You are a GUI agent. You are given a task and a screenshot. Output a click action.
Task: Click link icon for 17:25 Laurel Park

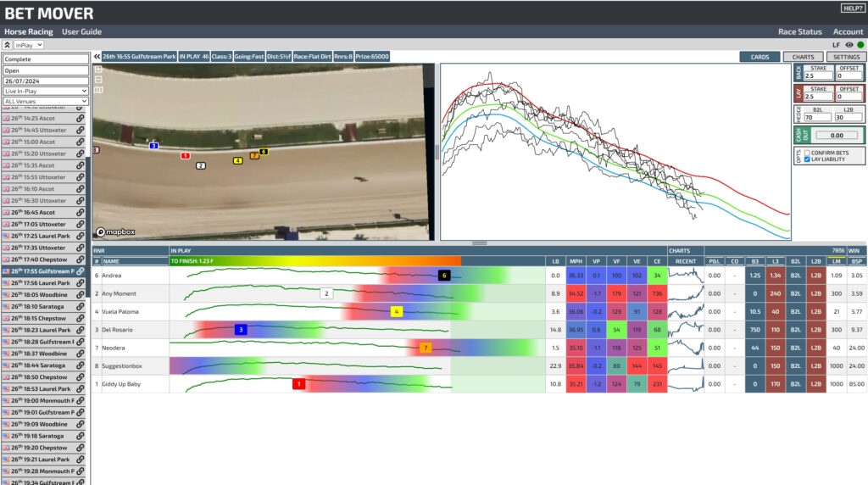81,236
